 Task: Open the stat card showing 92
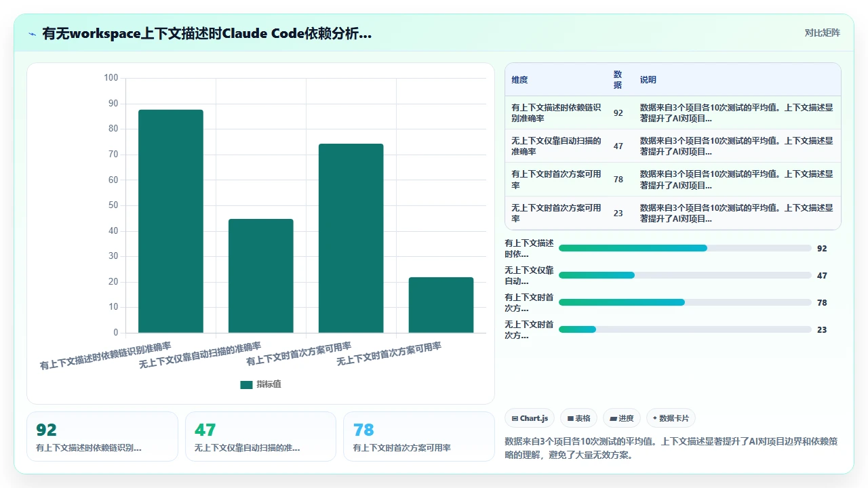pyautogui.click(x=102, y=436)
